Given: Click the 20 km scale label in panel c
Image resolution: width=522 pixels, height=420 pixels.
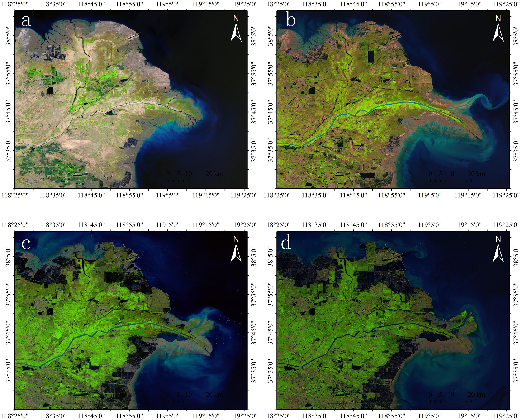Looking at the screenshot, I should (214, 395).
